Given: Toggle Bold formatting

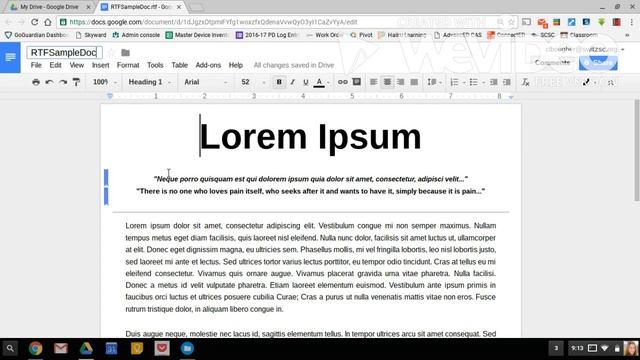Looking at the screenshot, I should pos(279,82).
